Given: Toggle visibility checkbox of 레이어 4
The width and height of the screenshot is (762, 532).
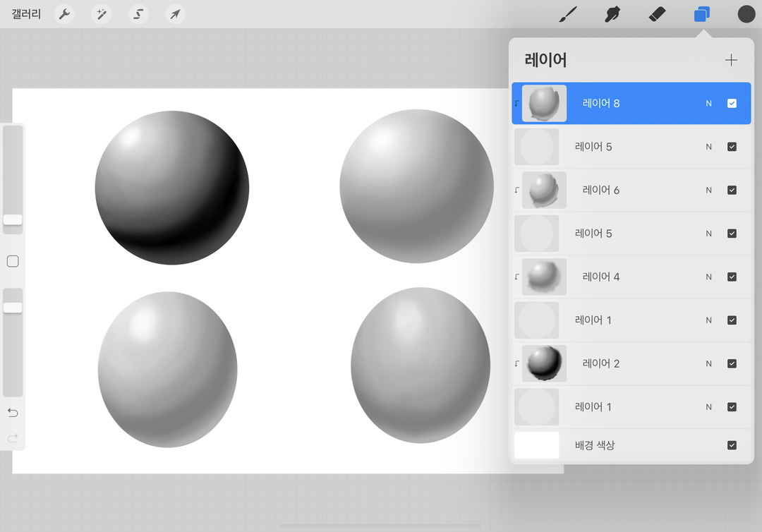Looking at the screenshot, I should [732, 277].
